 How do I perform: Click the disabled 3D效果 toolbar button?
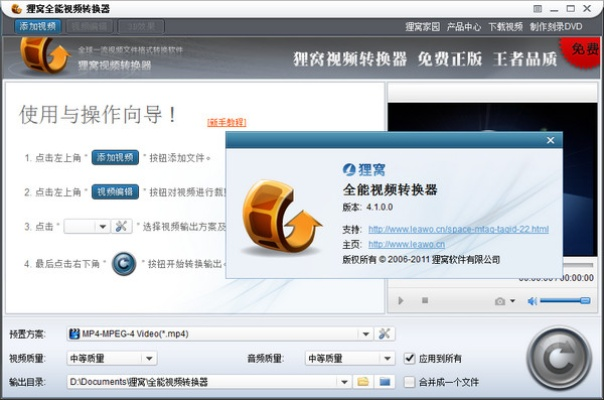point(141,27)
